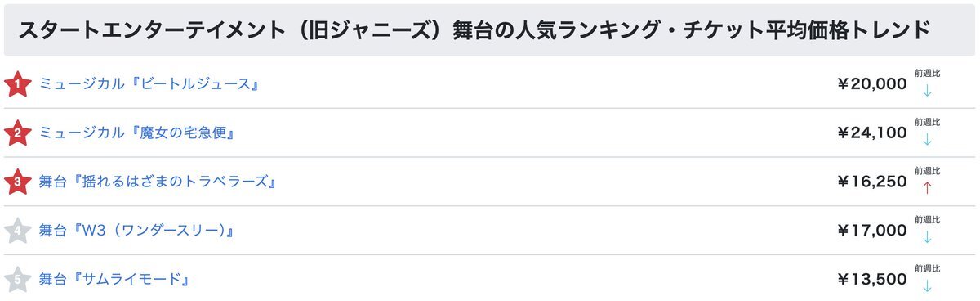Click the red rank 2 star badge
The image size is (980, 301).
(x=17, y=133)
